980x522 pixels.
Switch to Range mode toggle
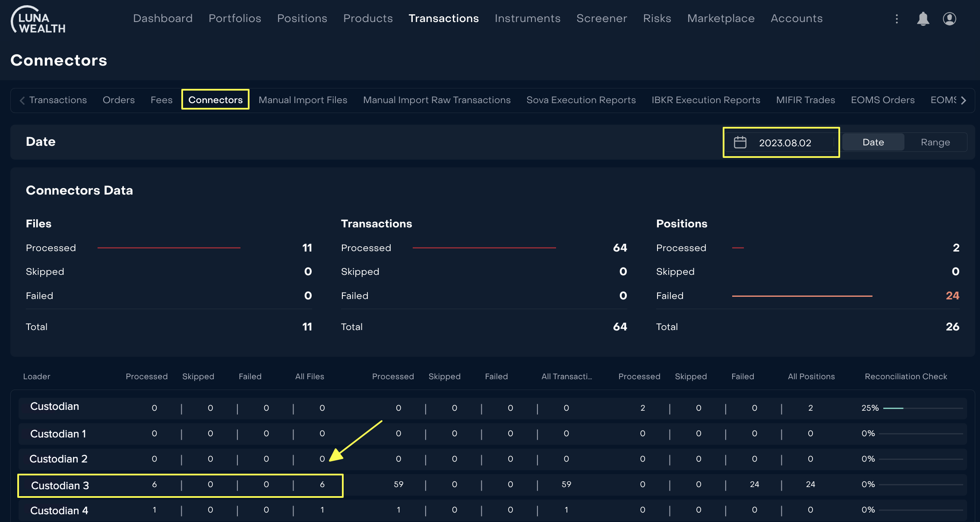click(935, 142)
